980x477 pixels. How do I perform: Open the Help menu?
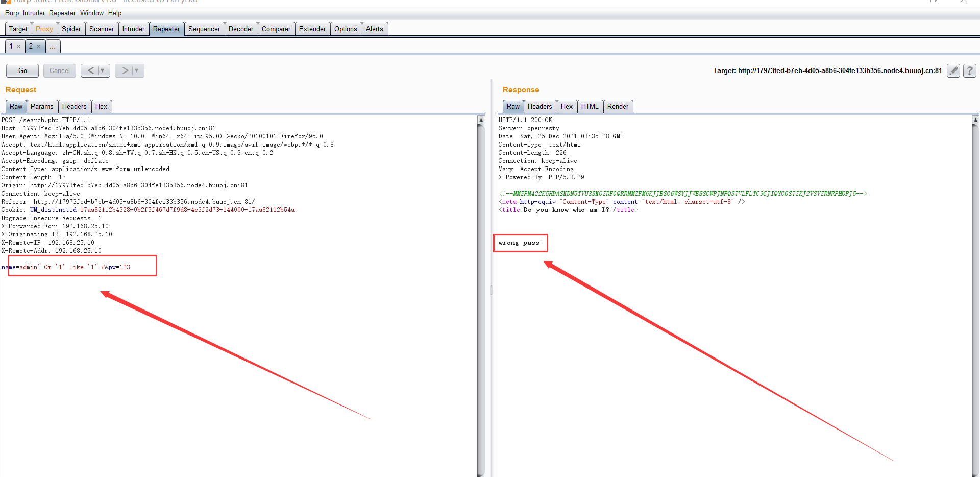[x=115, y=13]
